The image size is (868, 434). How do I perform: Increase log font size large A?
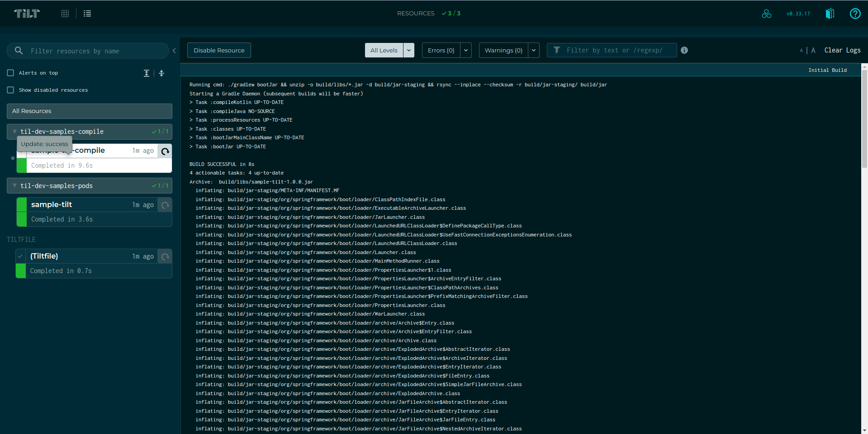(x=813, y=50)
